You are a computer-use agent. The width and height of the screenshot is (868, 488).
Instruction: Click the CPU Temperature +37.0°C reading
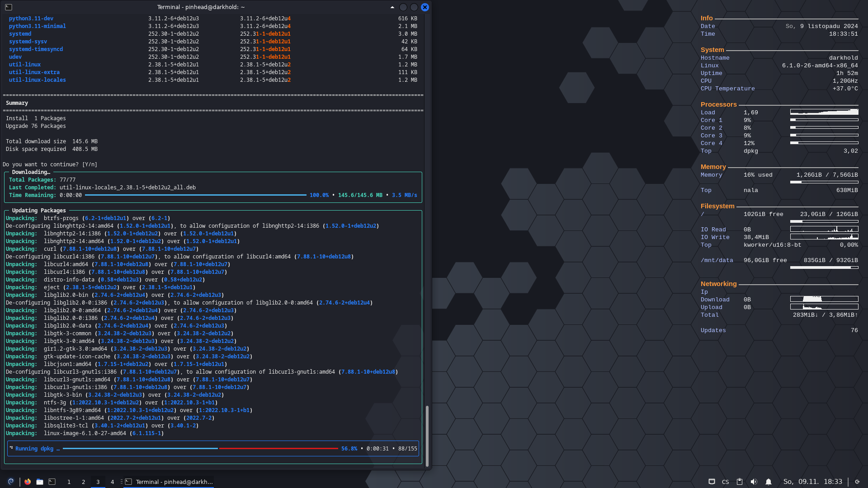[845, 89]
